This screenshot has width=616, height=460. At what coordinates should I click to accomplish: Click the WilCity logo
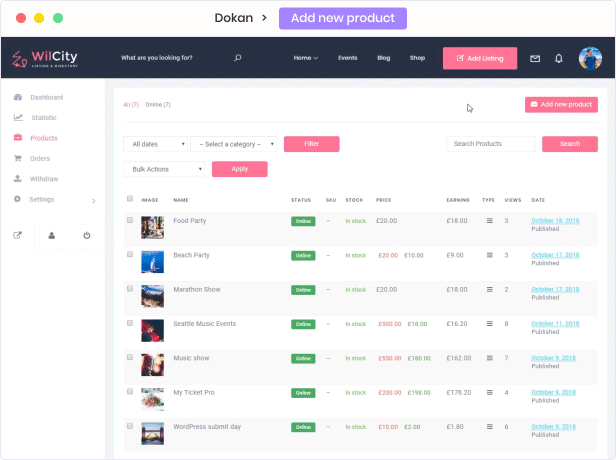tap(45, 59)
